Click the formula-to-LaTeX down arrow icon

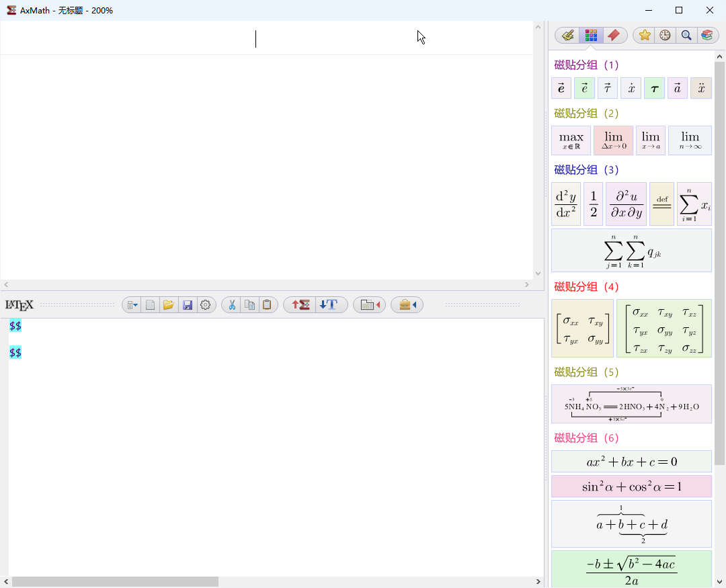point(331,305)
